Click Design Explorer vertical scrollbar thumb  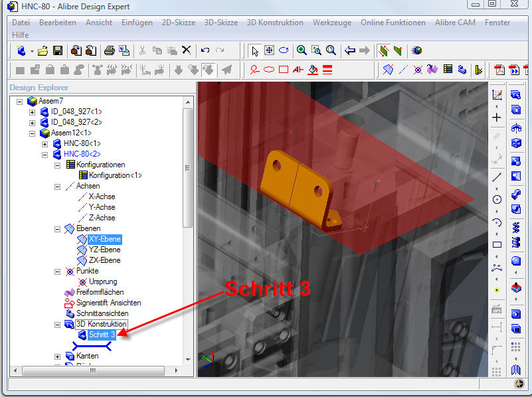pyautogui.click(x=187, y=168)
